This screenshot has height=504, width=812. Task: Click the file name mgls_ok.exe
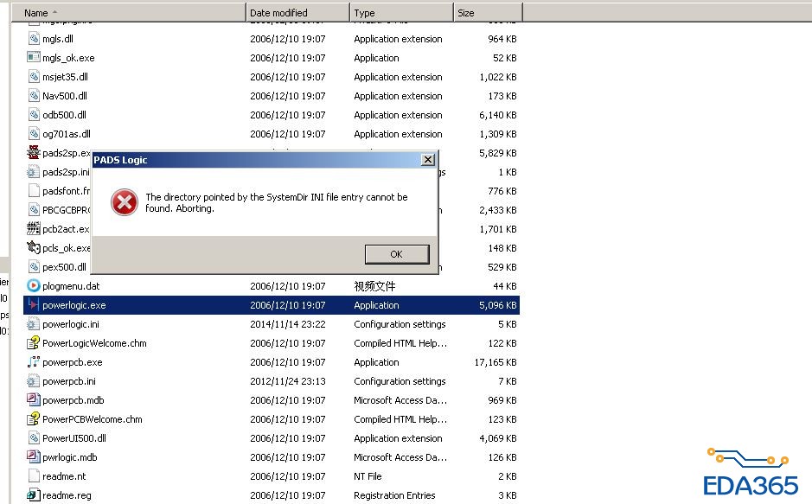coord(68,58)
